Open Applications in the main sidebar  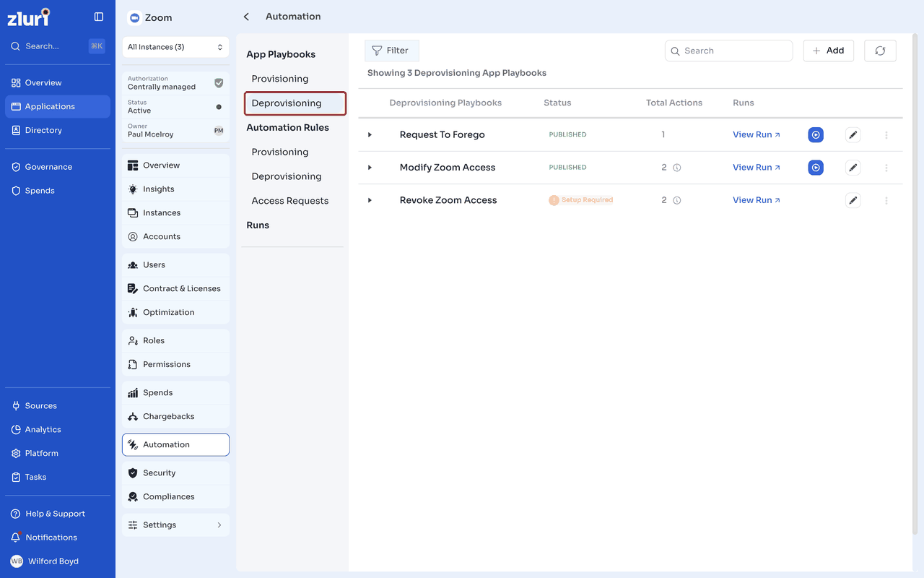click(58, 106)
